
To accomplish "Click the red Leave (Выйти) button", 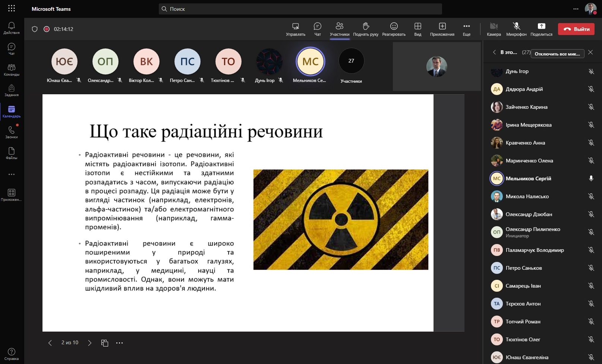I will pos(576,29).
